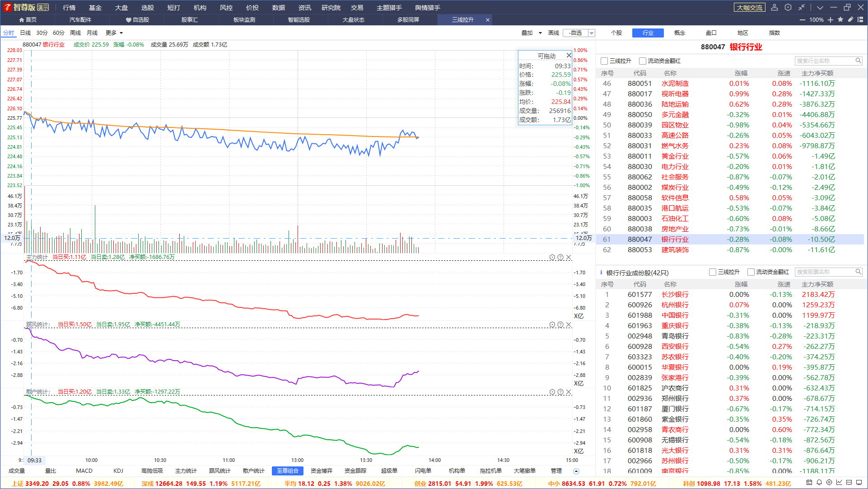This screenshot has height=489, width=868.
Task: Open settings icon of 跟风统计 panel
Action: [552, 324]
